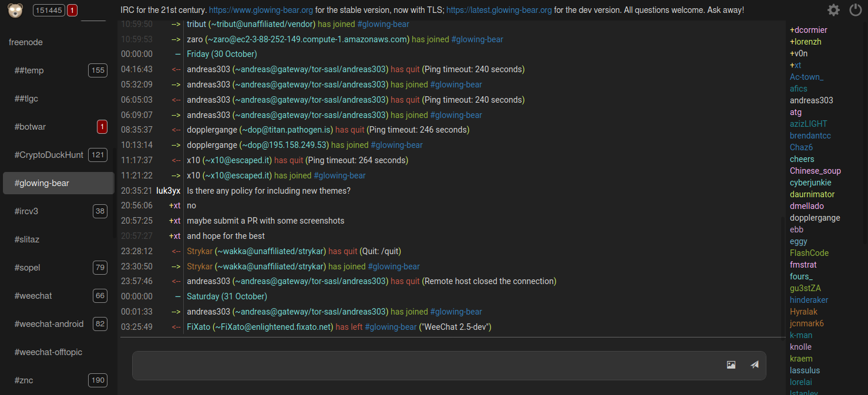Select +dcormier in the nicklist
This screenshot has width=868, height=395.
[809, 30]
